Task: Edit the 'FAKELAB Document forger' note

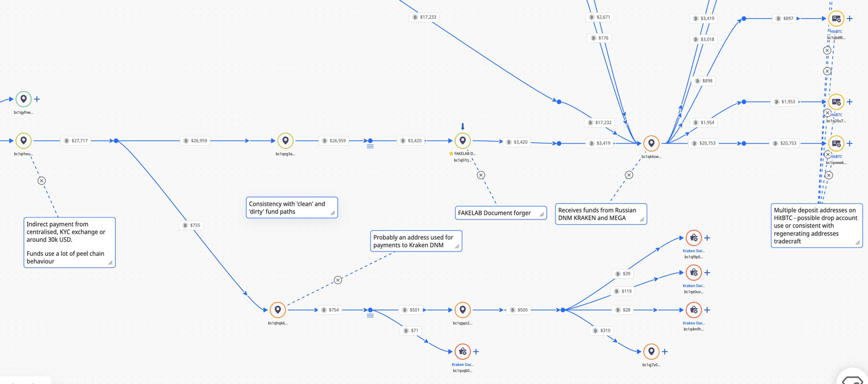Action: [501, 213]
